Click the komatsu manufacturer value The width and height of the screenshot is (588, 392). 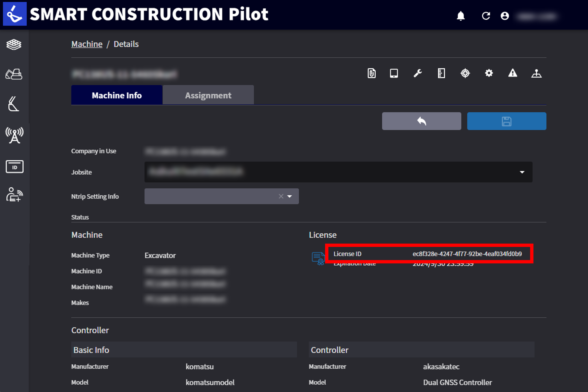point(199,367)
